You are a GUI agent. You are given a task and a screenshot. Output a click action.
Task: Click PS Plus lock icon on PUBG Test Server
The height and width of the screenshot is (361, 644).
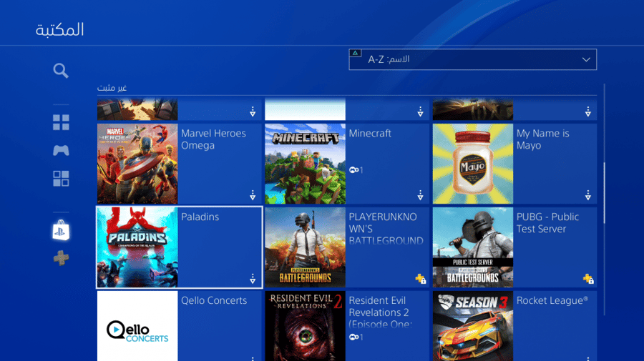point(587,279)
